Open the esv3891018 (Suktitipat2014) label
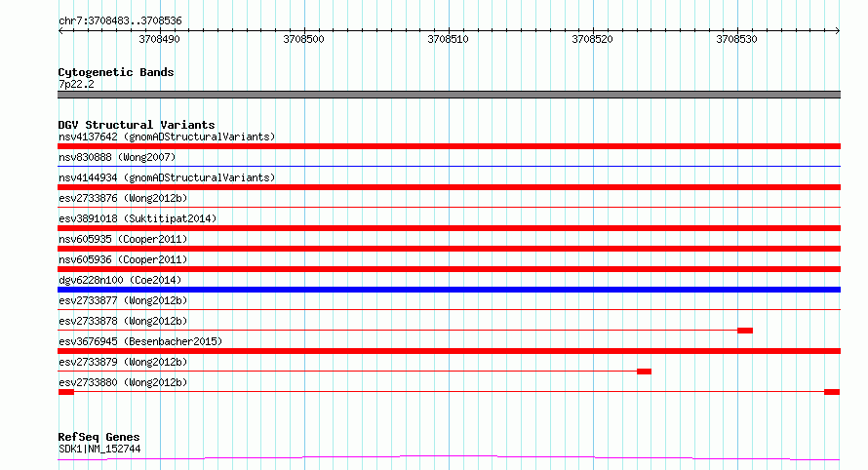This screenshot has width=868, height=470. click(138, 218)
